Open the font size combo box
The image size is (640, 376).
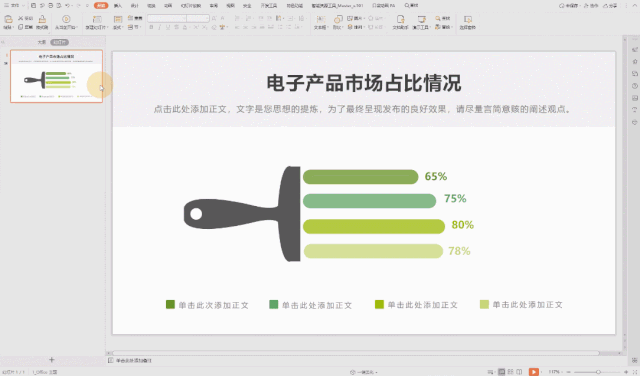pyautogui.click(x=198, y=18)
